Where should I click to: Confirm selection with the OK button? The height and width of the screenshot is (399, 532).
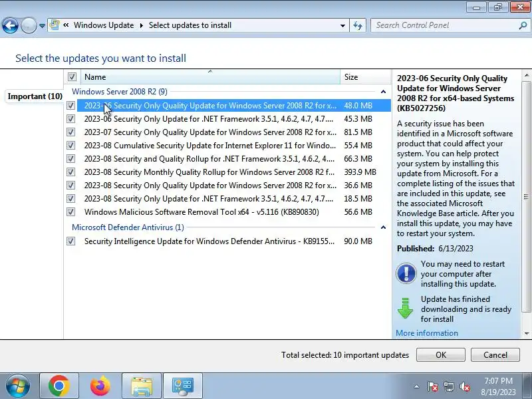tap(441, 355)
